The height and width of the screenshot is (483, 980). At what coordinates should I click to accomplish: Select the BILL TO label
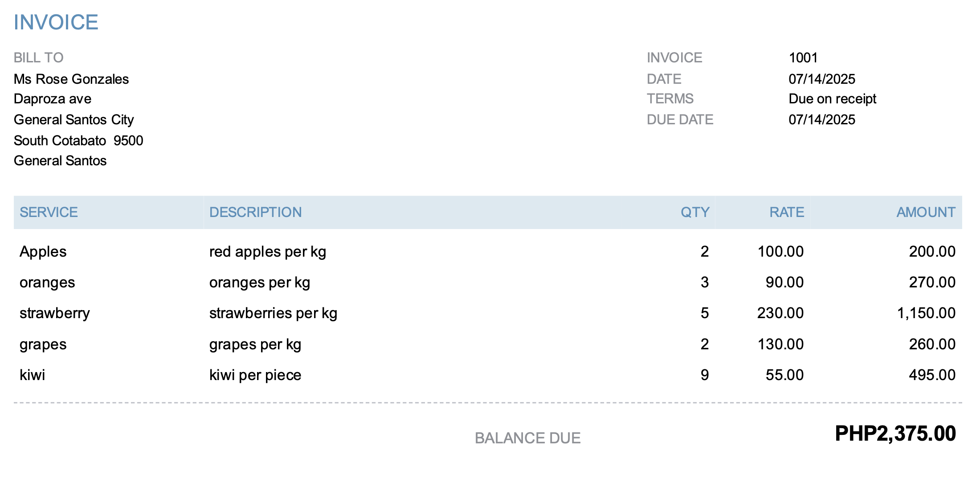tap(38, 57)
